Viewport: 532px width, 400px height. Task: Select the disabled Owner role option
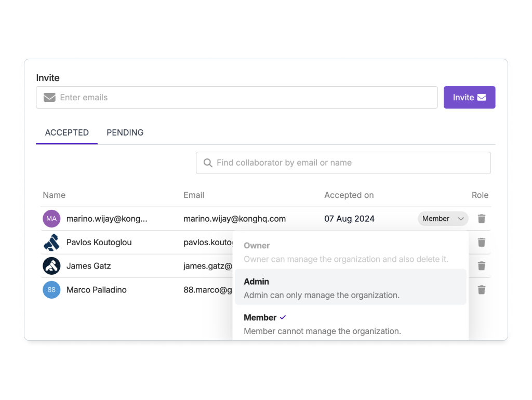tap(351, 252)
